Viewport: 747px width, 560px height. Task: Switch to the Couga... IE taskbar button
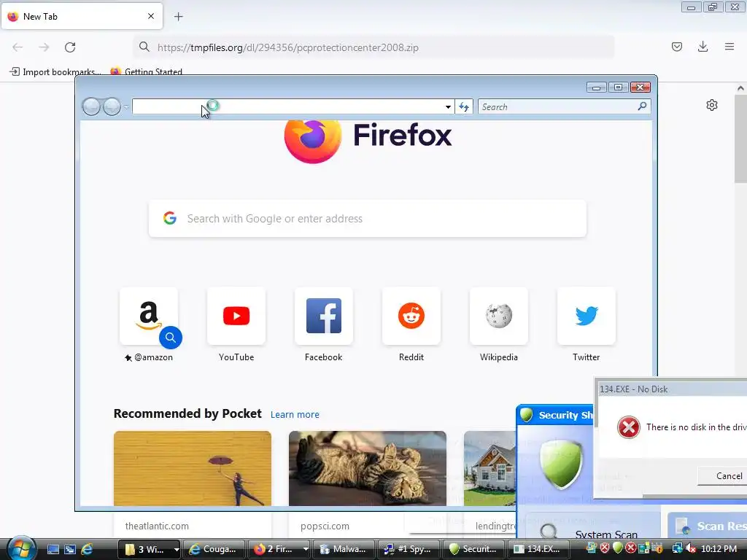[x=214, y=549]
